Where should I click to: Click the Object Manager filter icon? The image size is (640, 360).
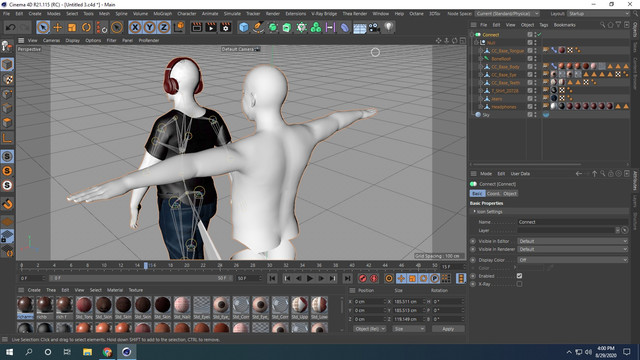click(x=618, y=25)
